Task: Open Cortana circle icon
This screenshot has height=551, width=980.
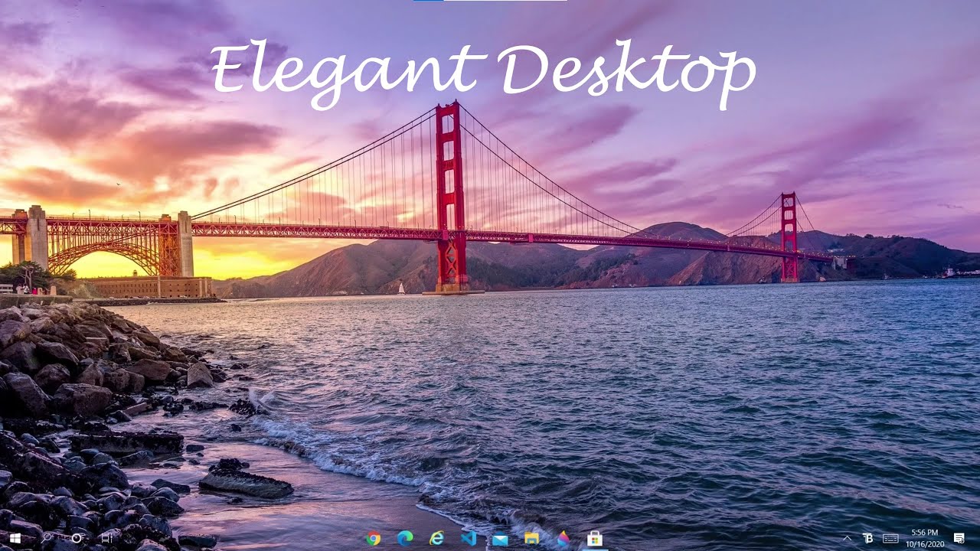Action: (77, 538)
